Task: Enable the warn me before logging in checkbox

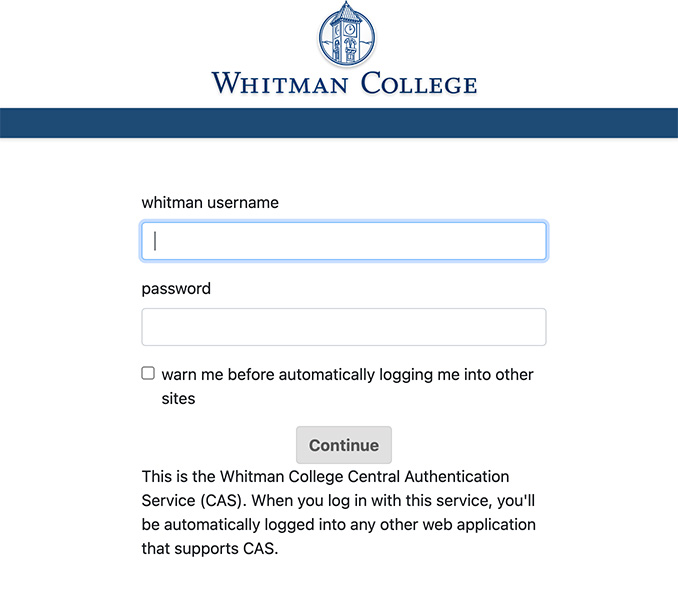Action: 148,373
